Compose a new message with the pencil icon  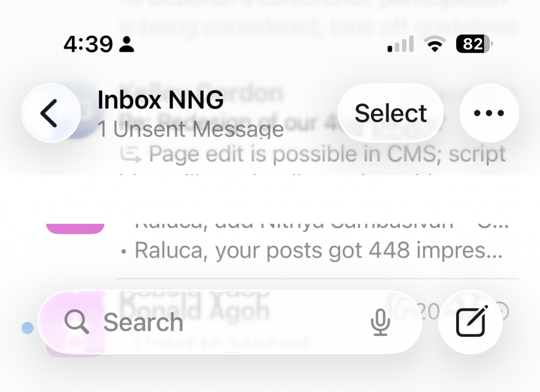click(x=471, y=322)
